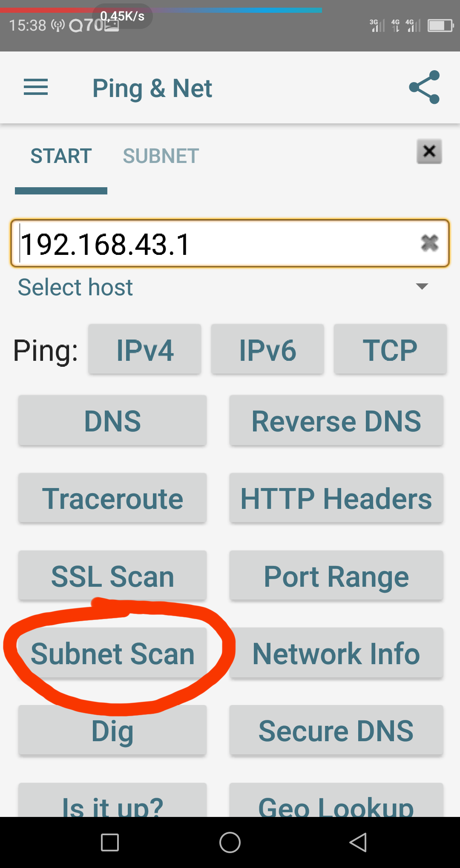Start an IPv4 ping
The height and width of the screenshot is (868, 460).
coord(145,350)
